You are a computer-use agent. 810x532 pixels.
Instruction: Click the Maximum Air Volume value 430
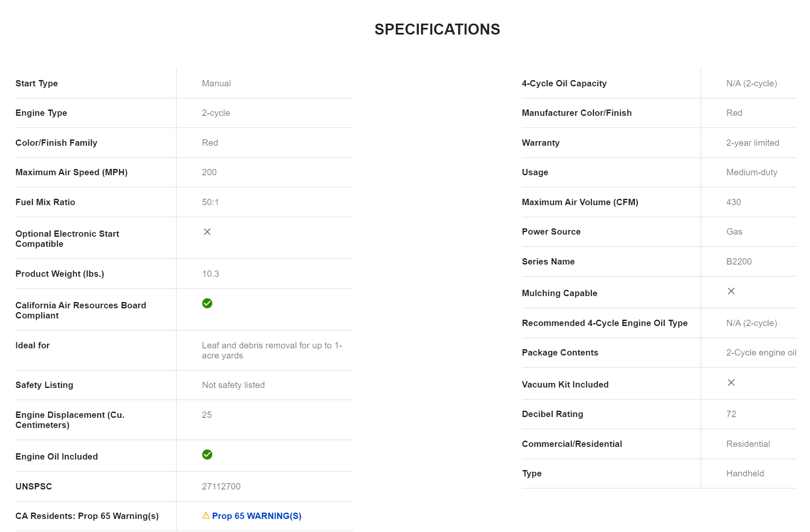click(x=733, y=202)
